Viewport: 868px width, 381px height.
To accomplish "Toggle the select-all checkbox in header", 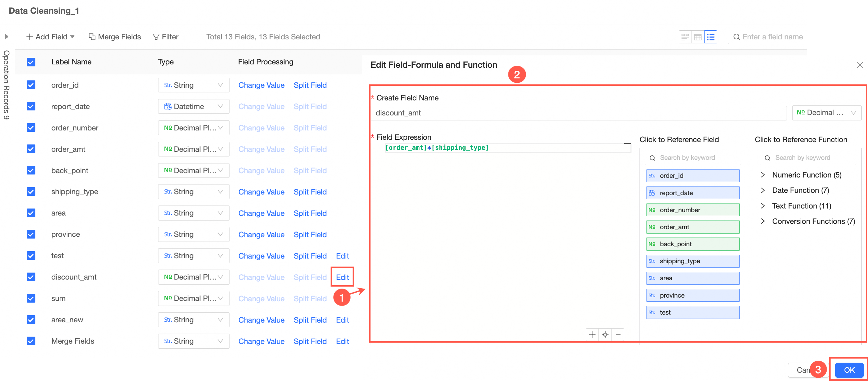I will pyautogui.click(x=31, y=62).
